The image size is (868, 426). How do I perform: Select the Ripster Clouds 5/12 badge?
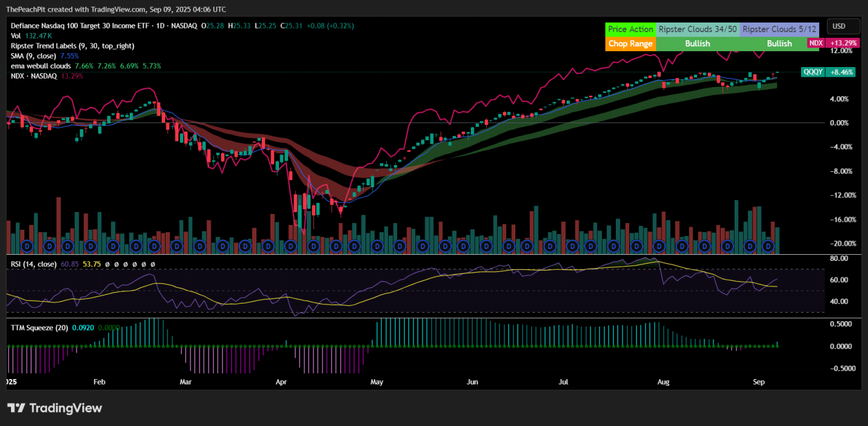pos(780,29)
